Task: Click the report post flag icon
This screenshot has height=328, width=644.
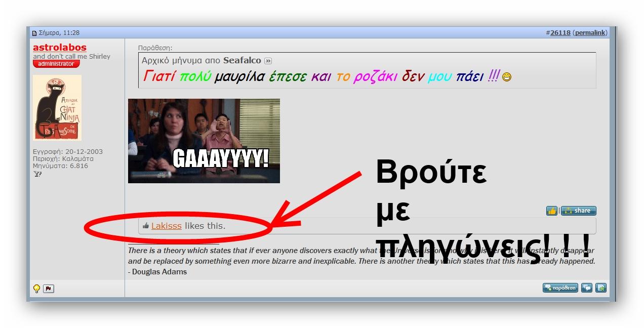Action: (49, 289)
